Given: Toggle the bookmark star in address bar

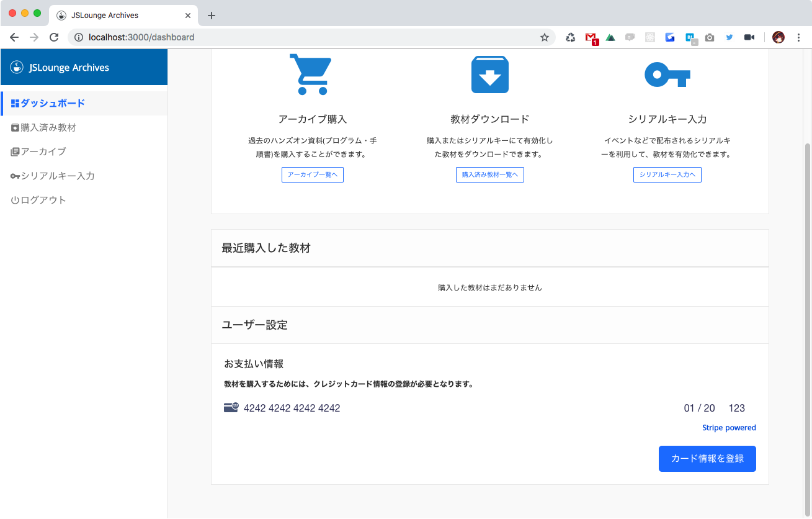Looking at the screenshot, I should point(544,37).
